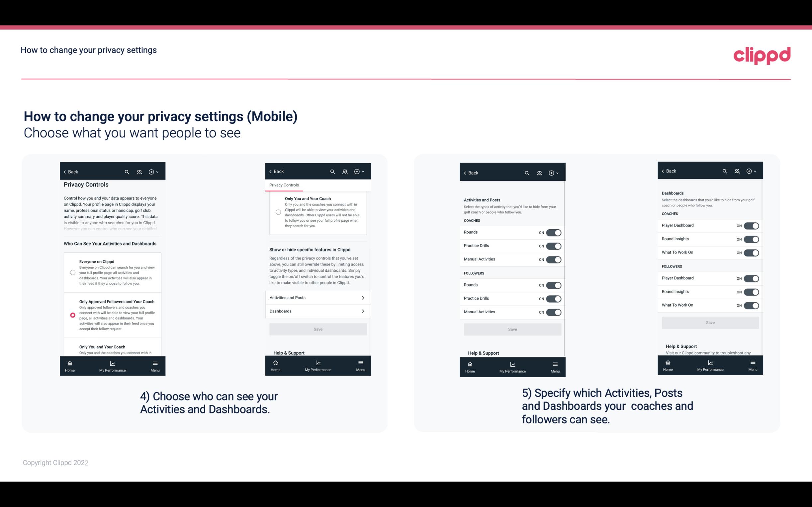Open the Privacy Controls tab
Image resolution: width=812 pixels, height=507 pixels.
284,185
